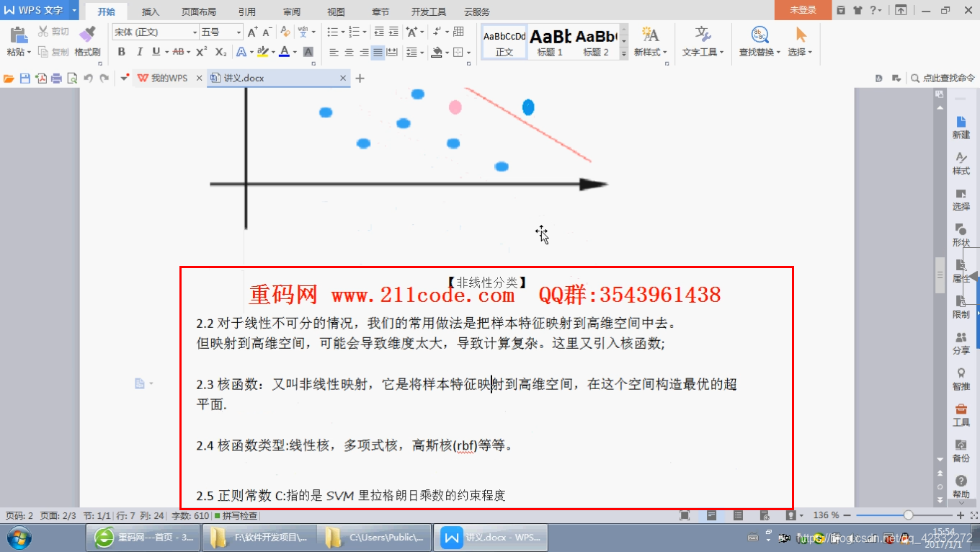This screenshot has width=980, height=552.
Task: Pick font color red-underlined A
Action: tap(285, 52)
